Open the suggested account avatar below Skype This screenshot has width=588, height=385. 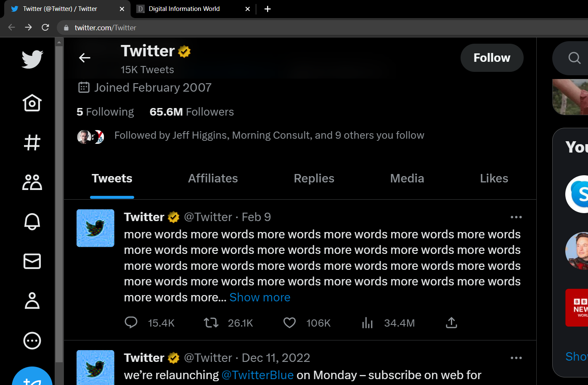pyautogui.click(x=577, y=251)
